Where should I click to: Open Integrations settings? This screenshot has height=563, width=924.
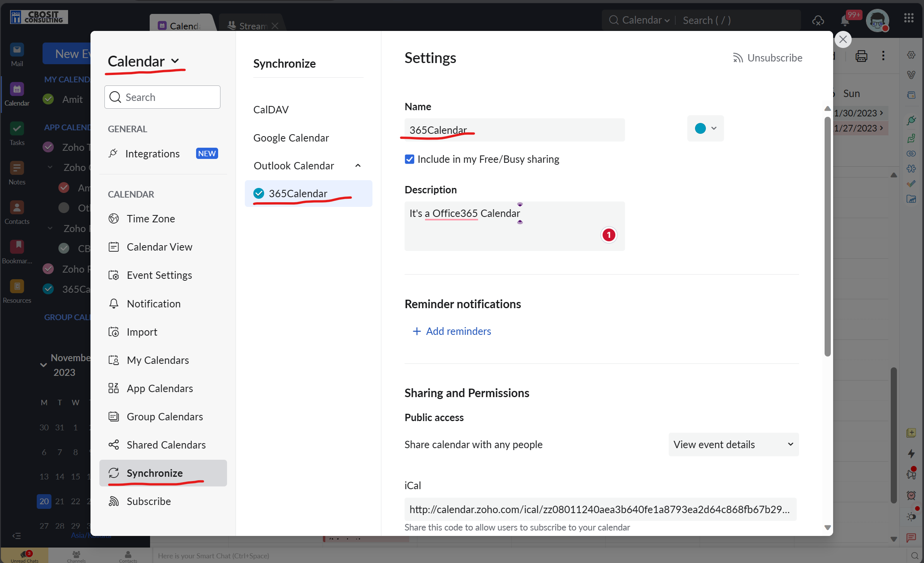[x=152, y=154]
